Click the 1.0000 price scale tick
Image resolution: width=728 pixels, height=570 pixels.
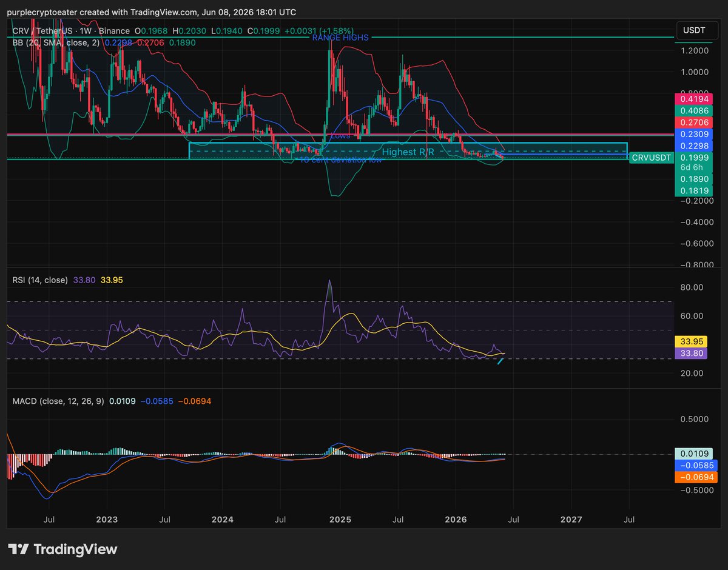pyautogui.click(x=695, y=72)
